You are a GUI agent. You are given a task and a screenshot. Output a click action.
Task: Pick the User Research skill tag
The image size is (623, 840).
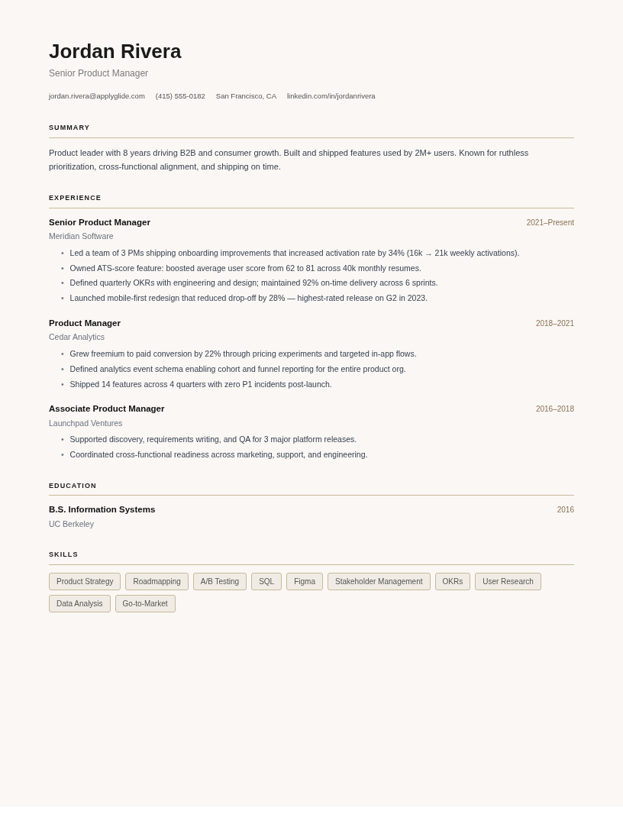(508, 582)
